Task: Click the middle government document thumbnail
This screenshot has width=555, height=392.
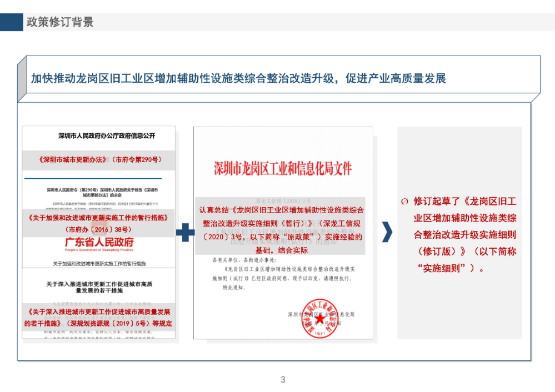Action: pos(283,233)
